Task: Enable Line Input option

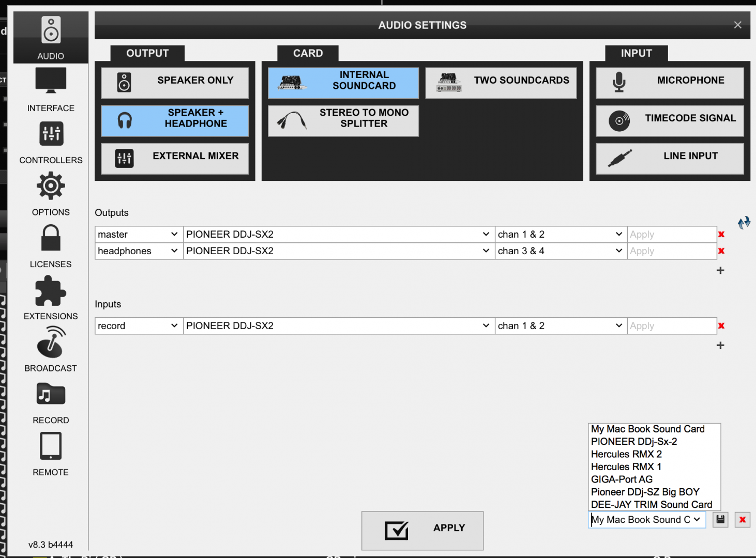Action: (670, 159)
